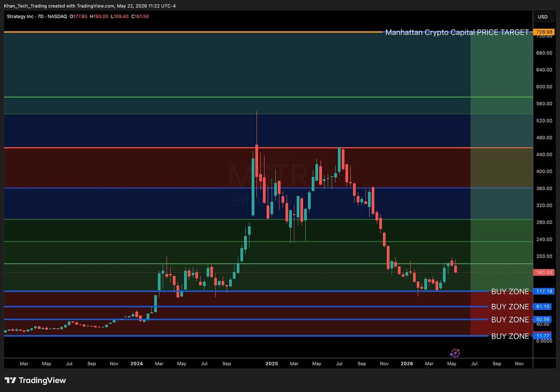Click the 2026 label on the time axis
Screen dimensions: 560x392
(x=407, y=363)
